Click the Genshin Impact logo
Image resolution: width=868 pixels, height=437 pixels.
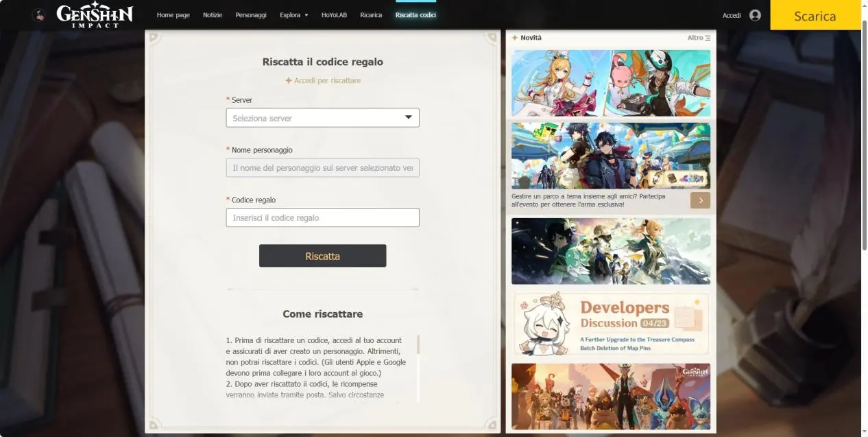coord(95,15)
